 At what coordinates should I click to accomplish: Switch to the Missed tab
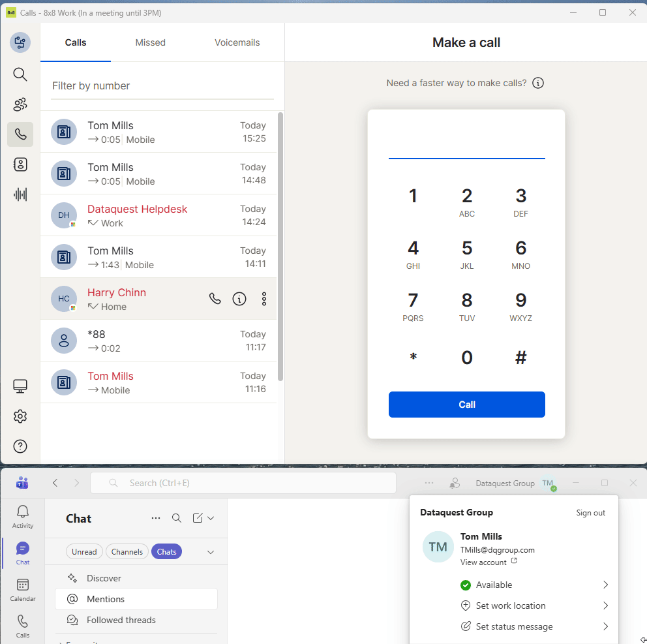150,42
